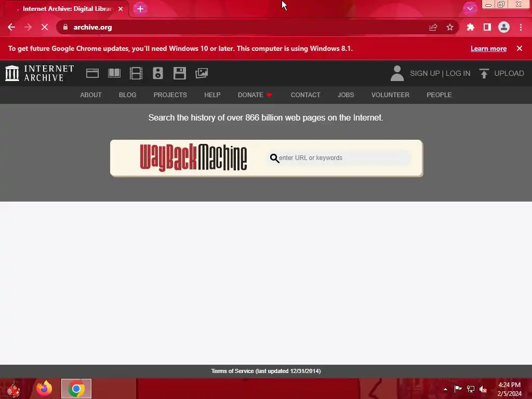Open the Web (Wayback) media icon
Image resolution: width=532 pixels, height=399 pixels.
(92, 73)
